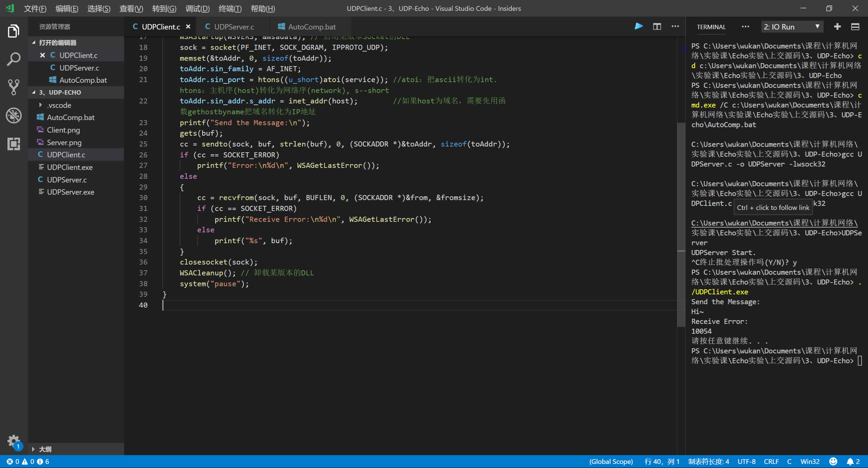Click the UTF-8 encoding indicator
This screenshot has width=868, height=468.
(x=746, y=462)
